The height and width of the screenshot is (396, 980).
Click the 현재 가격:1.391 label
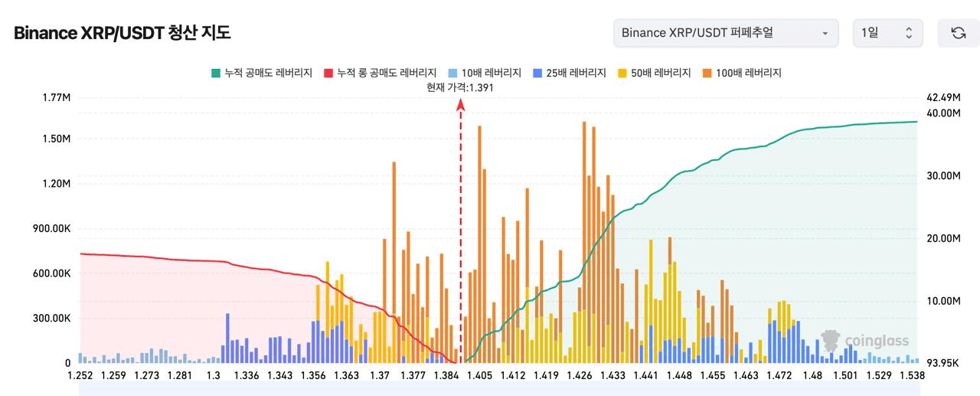460,87
